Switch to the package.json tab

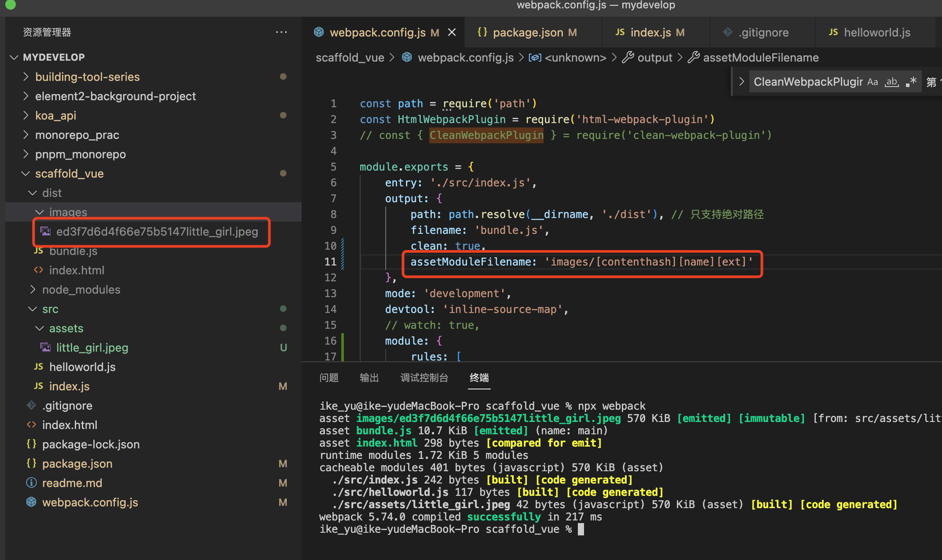click(x=528, y=32)
